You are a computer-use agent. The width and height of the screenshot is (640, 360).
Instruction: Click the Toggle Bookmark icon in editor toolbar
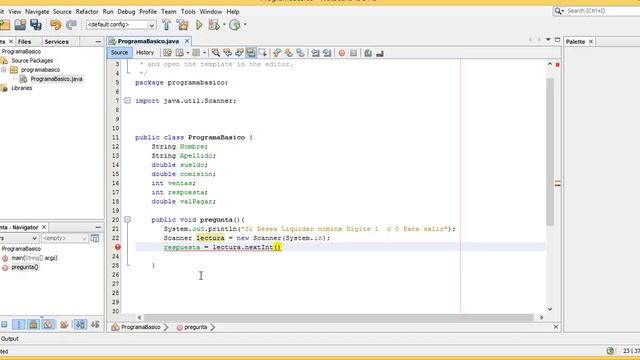click(300, 53)
